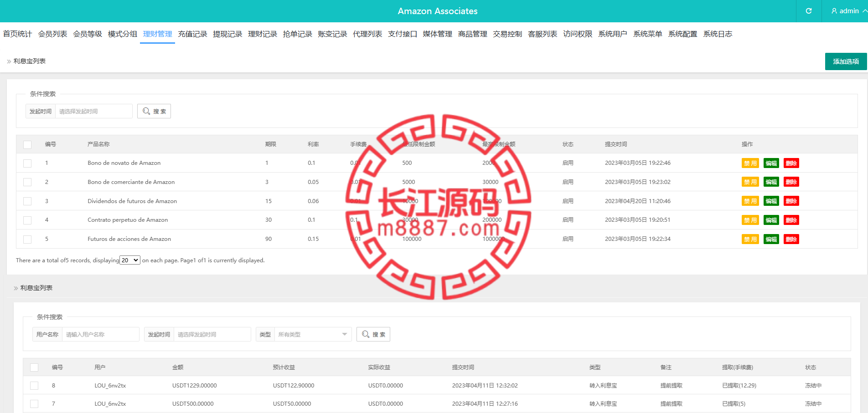Click the upper 利息宝列表 breadcrumb
The image size is (868, 413).
point(30,61)
